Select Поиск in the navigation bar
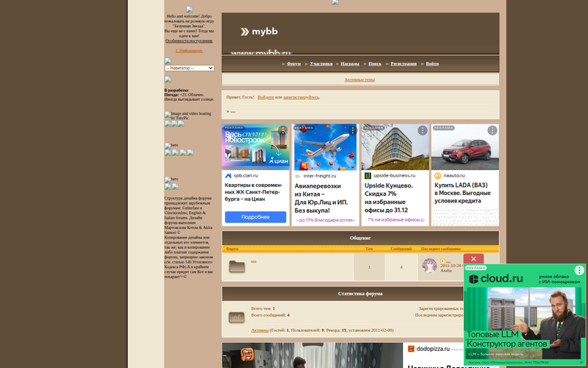The width and height of the screenshot is (588, 368). point(375,64)
